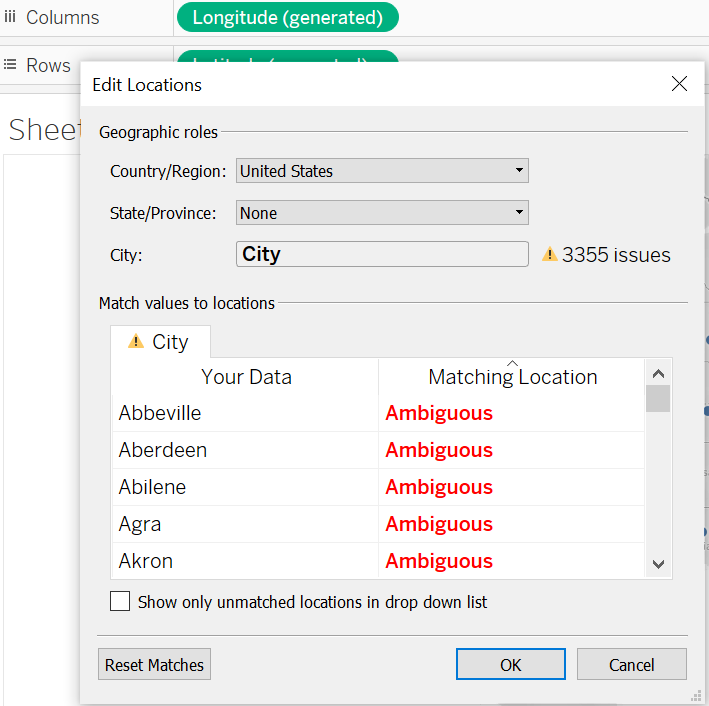Screen dimensions: 709x706
Task: Click the OK button
Action: (x=510, y=665)
